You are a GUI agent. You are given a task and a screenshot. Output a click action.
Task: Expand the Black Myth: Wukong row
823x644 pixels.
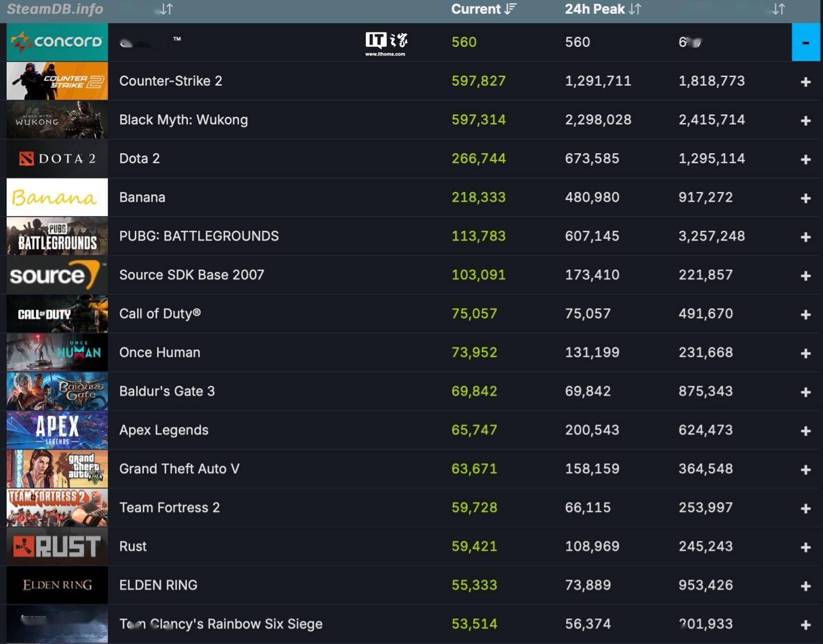pos(806,121)
